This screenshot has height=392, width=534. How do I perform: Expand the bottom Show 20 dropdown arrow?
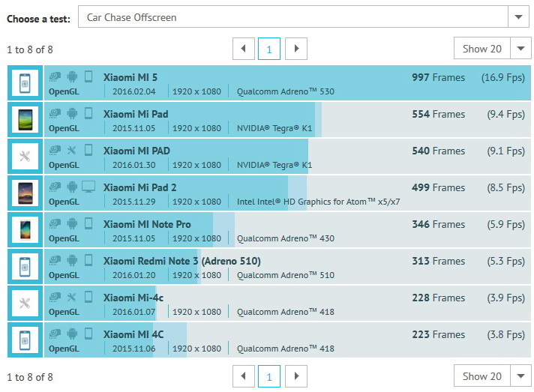click(520, 376)
